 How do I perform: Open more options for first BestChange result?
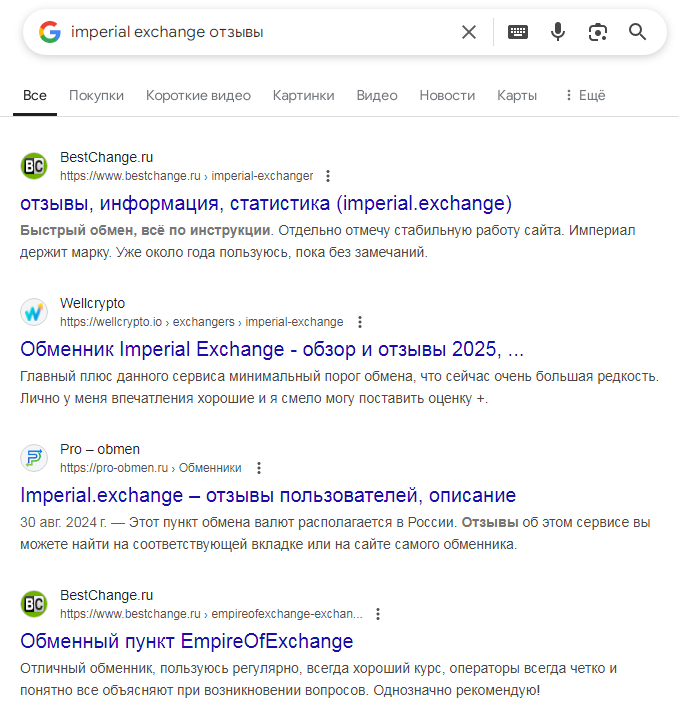tap(328, 176)
